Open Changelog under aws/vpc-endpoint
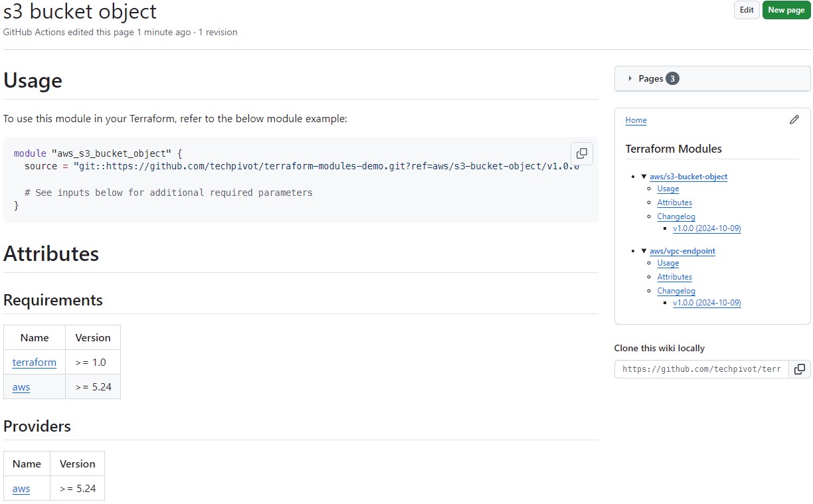 pyautogui.click(x=676, y=291)
